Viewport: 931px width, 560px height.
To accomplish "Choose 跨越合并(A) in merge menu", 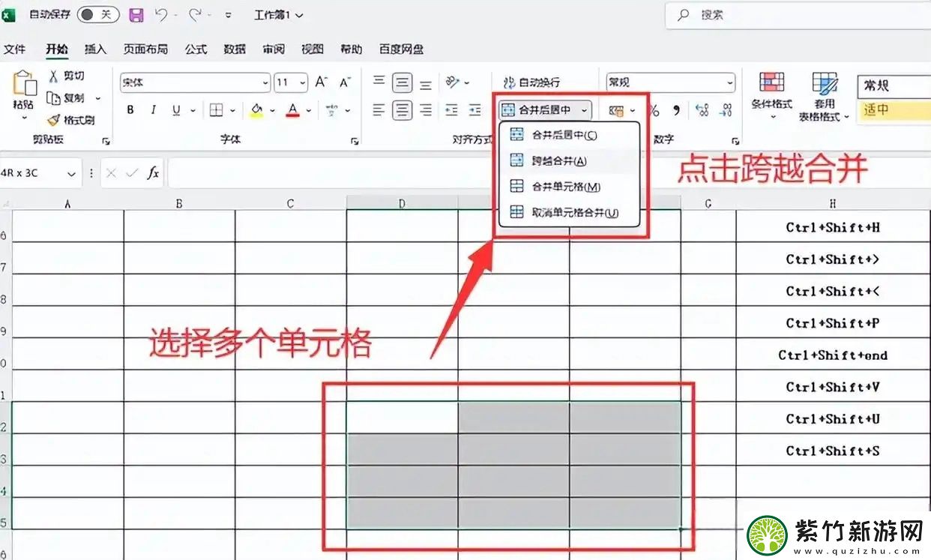I will pos(570,160).
